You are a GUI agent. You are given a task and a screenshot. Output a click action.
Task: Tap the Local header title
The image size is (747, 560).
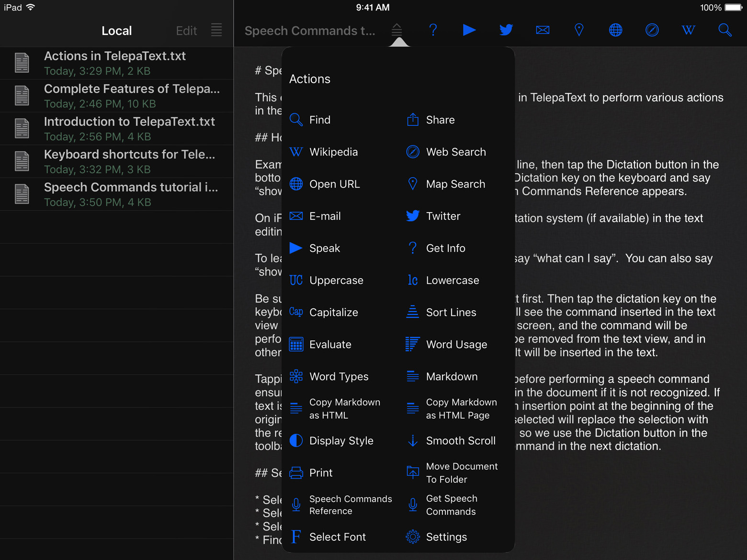click(116, 31)
